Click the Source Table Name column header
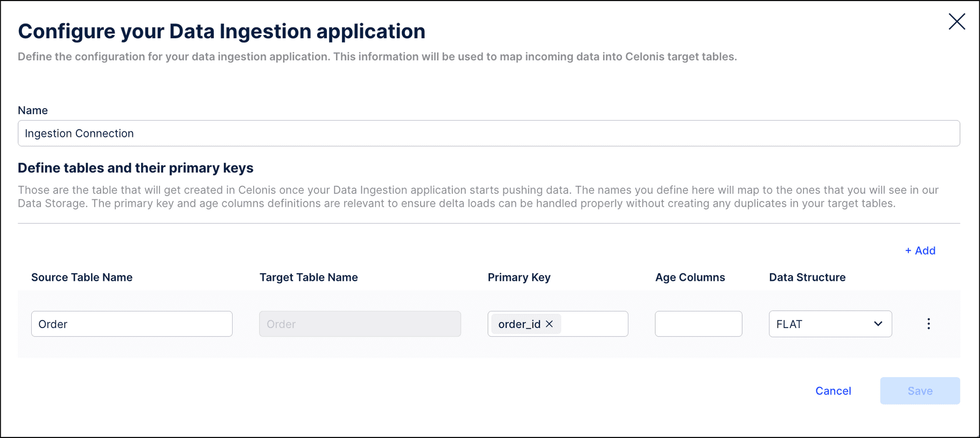Image resolution: width=980 pixels, height=438 pixels. coord(82,277)
